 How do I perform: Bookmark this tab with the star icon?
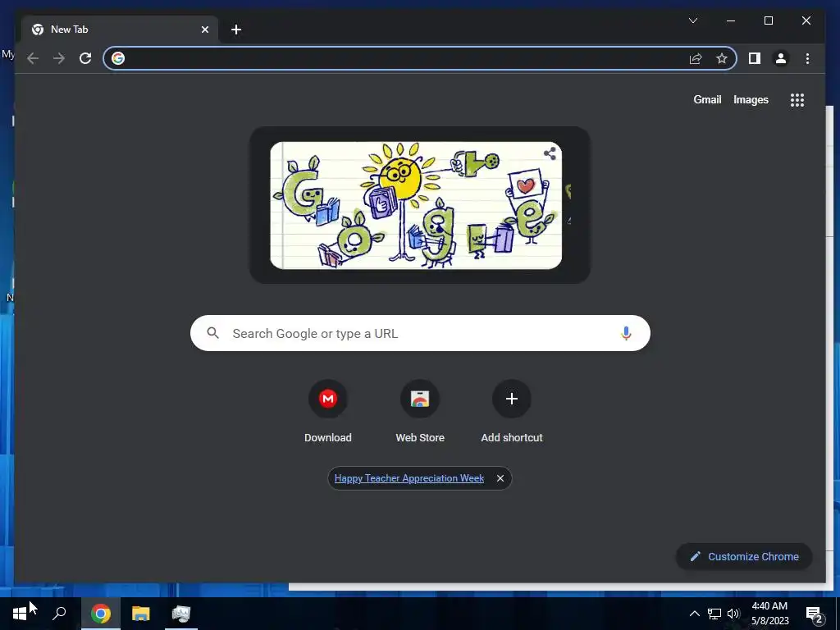[722, 58]
